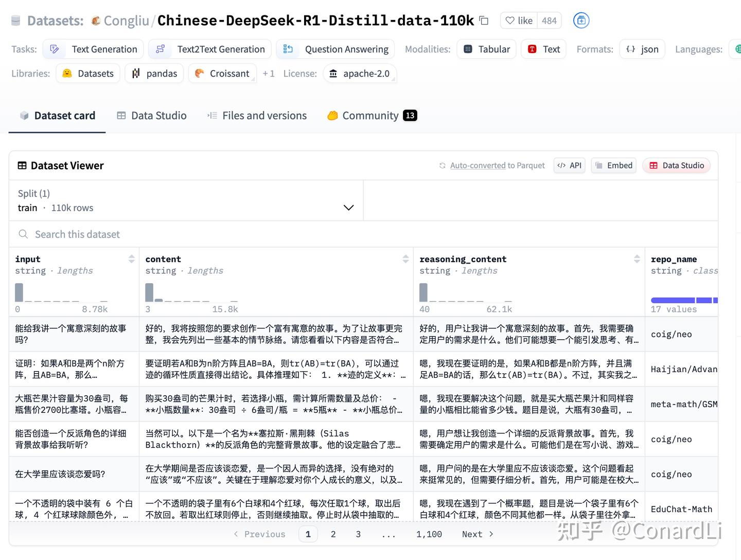This screenshot has width=741, height=560.
Task: Click the Croissant library icon
Action: pyautogui.click(x=199, y=73)
